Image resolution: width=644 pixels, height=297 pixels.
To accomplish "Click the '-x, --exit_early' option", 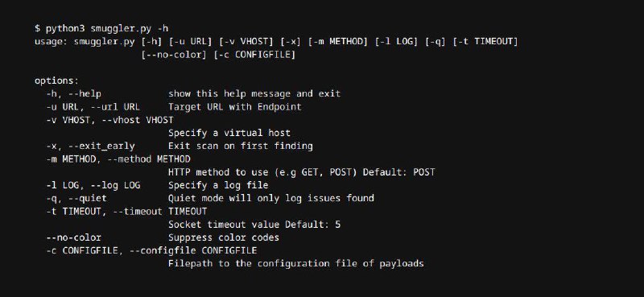I will tap(90, 146).
